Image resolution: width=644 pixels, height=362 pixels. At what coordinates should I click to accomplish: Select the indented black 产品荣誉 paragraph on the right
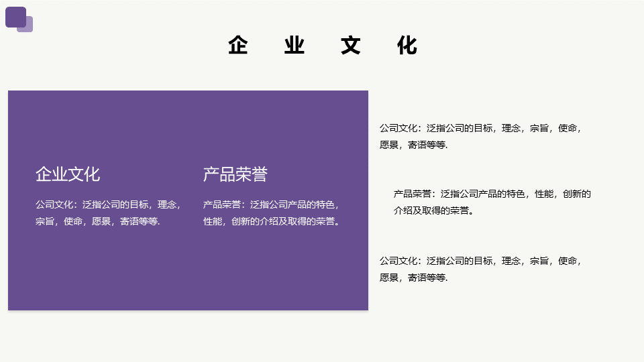tap(492, 202)
